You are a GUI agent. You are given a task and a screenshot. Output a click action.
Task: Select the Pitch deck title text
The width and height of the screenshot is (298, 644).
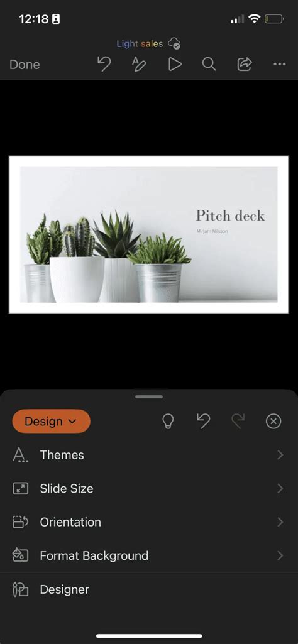[x=230, y=216]
